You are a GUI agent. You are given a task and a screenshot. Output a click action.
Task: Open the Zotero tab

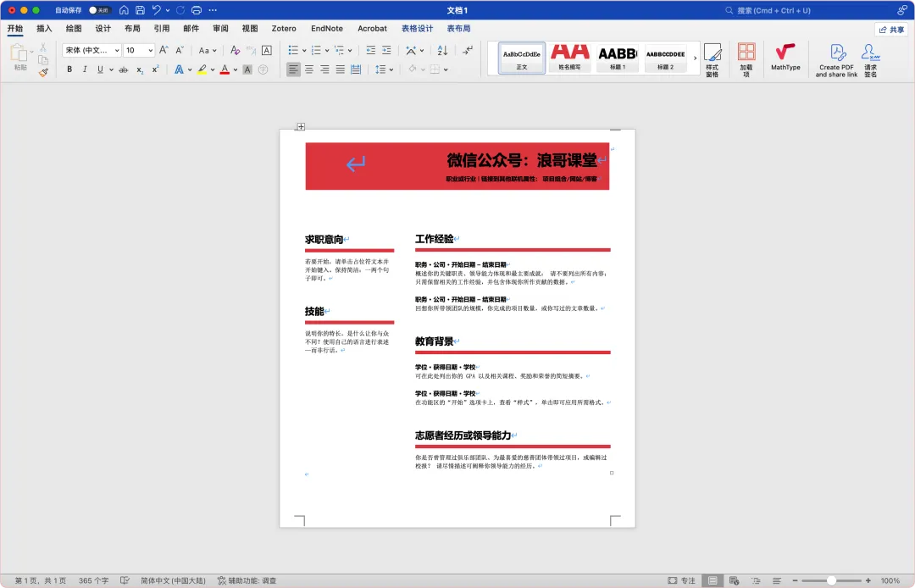point(284,29)
